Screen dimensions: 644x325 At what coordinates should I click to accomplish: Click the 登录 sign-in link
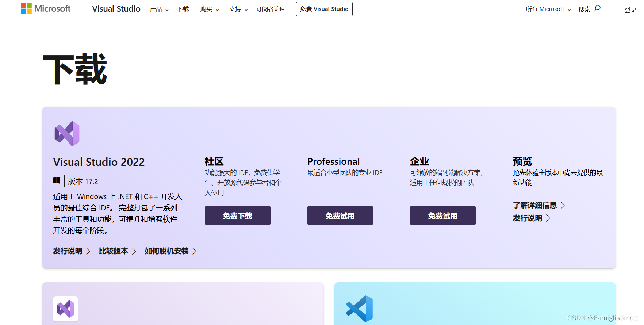(630, 10)
